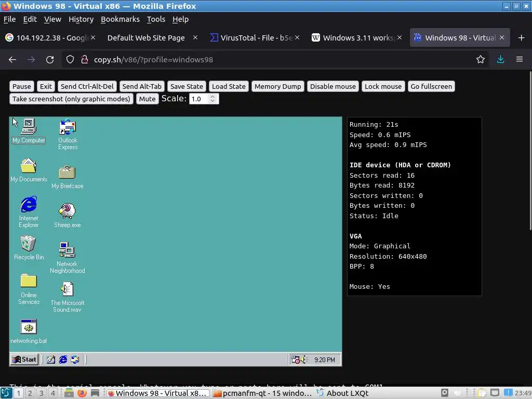Send Ctrl-Alt-Del to the emulator
The width and height of the screenshot is (532, 399).
coord(87,87)
